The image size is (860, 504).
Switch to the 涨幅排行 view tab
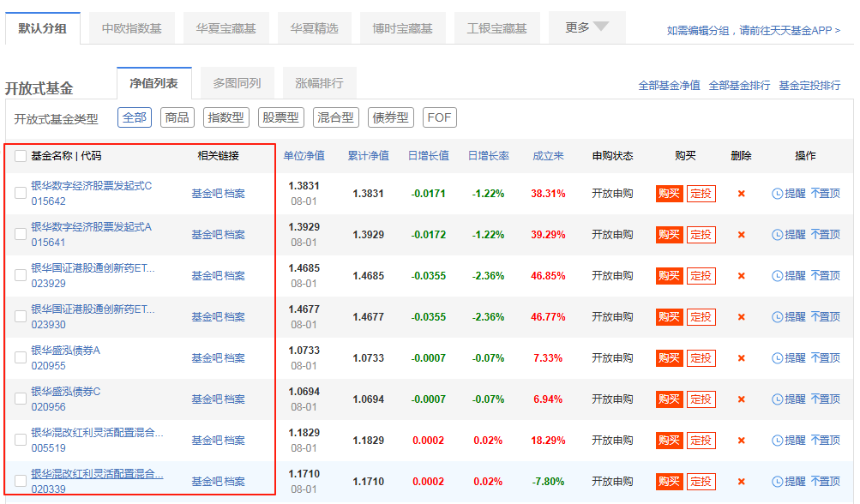point(319,83)
